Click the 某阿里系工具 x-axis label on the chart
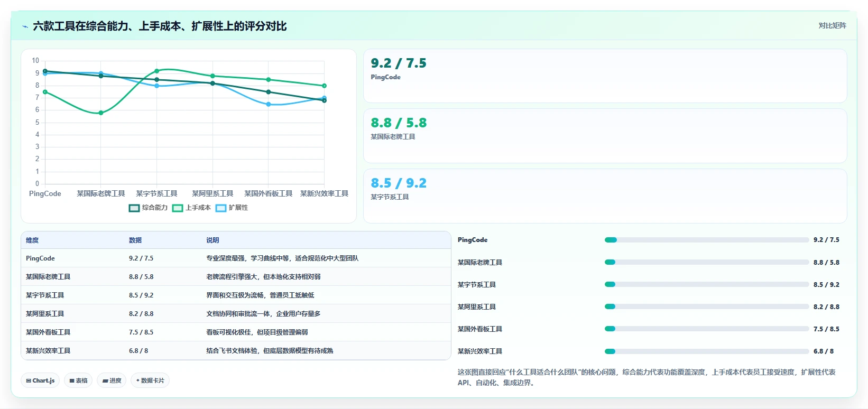868x409 pixels. point(213,194)
